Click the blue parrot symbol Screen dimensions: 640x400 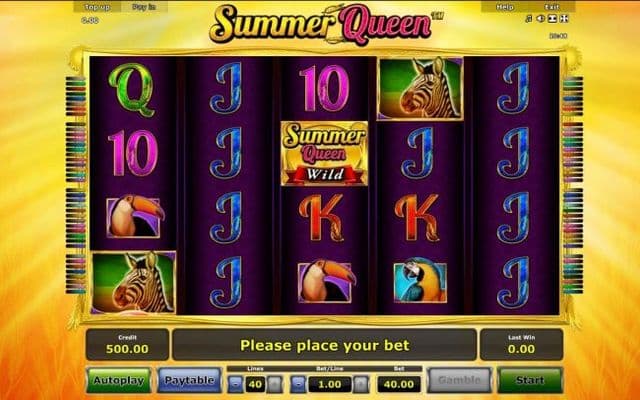pos(420,282)
